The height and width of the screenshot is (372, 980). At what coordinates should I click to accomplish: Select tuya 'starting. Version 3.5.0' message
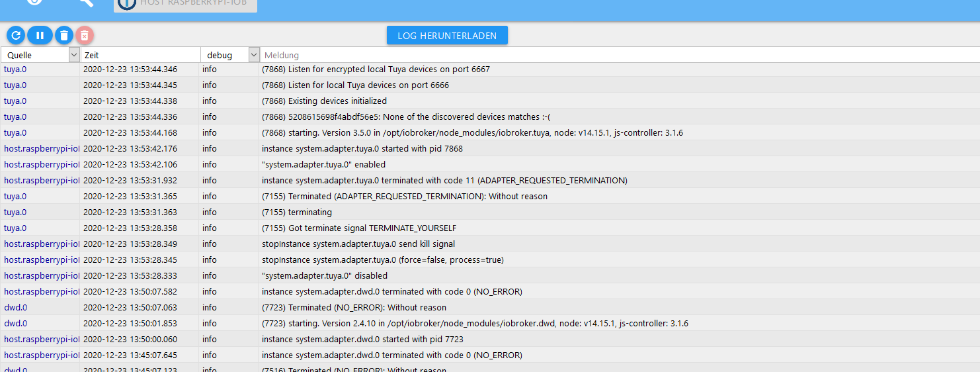[472, 132]
